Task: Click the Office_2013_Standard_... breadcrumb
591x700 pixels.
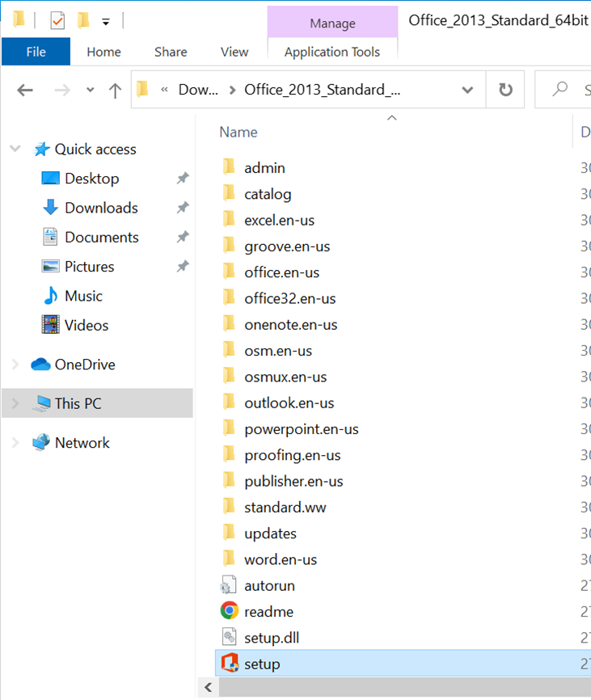Action: (x=322, y=90)
